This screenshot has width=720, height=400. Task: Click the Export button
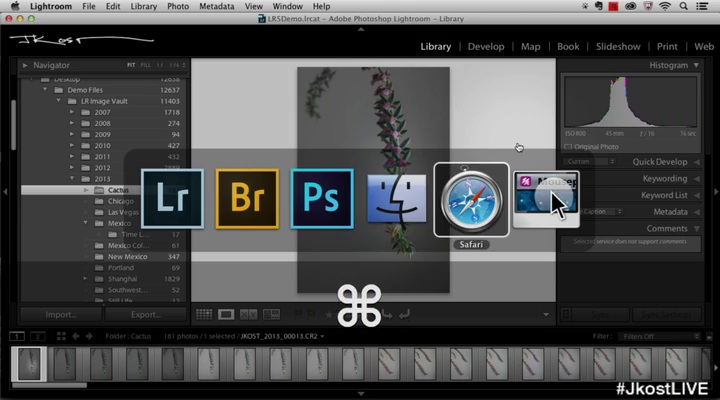pos(146,315)
